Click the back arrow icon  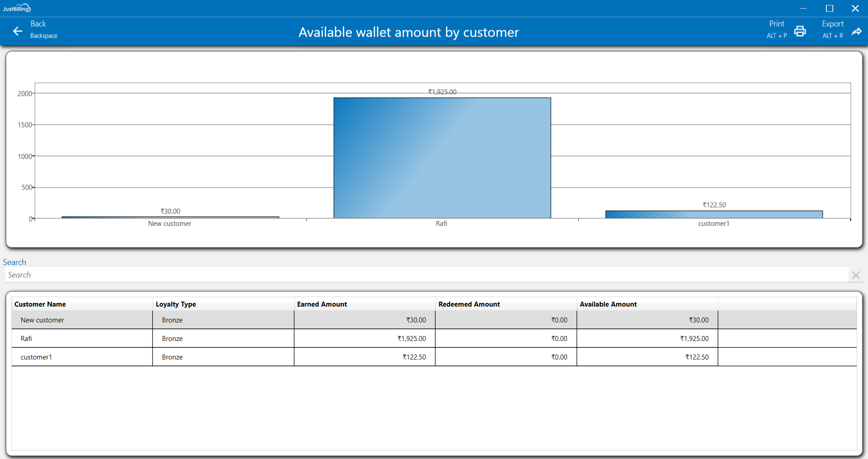tap(18, 31)
